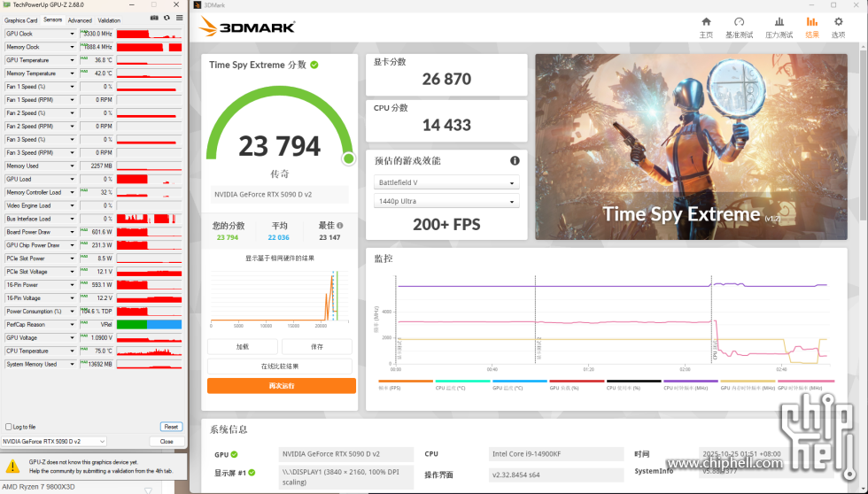
Task: Open the options (选项) gear icon
Action: pyautogui.click(x=838, y=27)
